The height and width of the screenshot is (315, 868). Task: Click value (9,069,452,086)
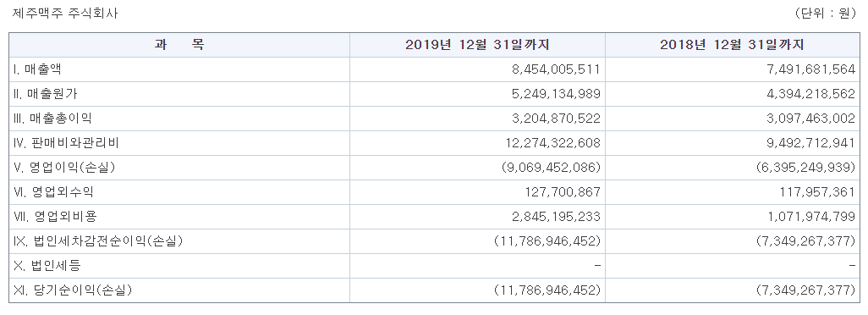point(552,167)
